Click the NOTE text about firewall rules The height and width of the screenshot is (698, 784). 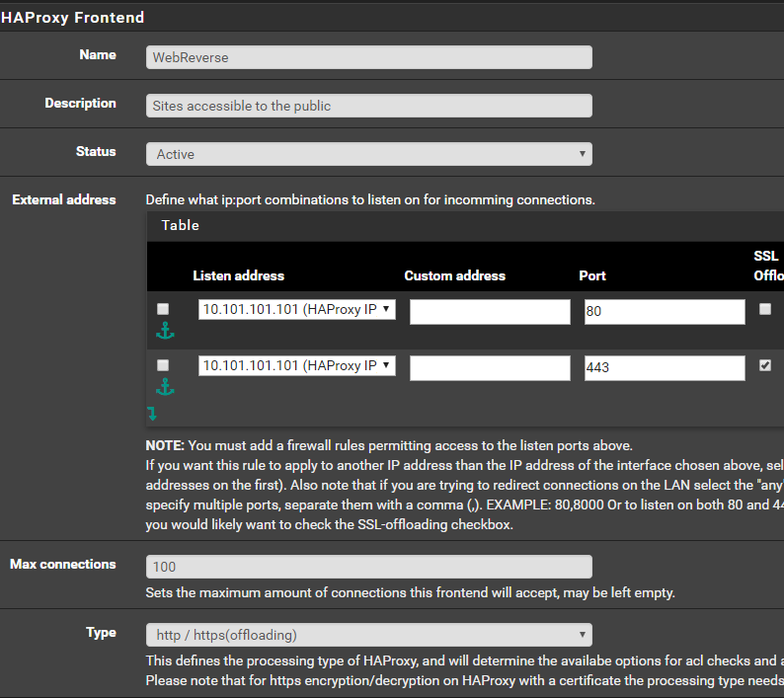[x=389, y=445]
